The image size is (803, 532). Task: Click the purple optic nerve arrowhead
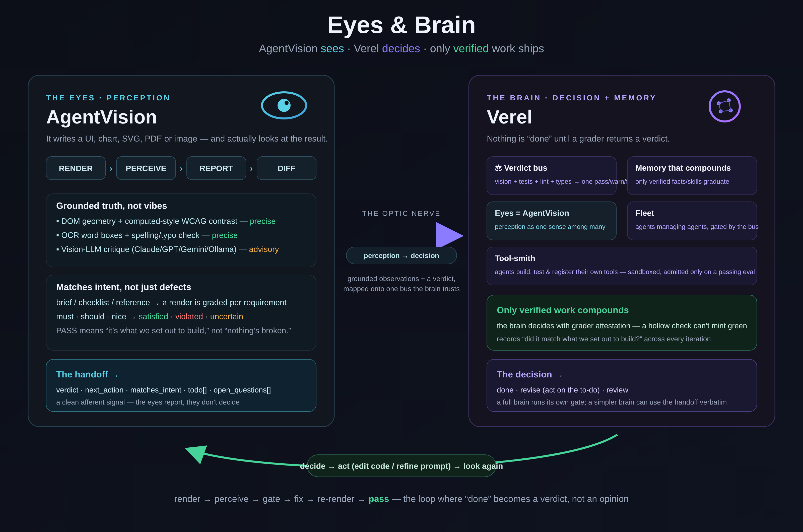pos(449,235)
